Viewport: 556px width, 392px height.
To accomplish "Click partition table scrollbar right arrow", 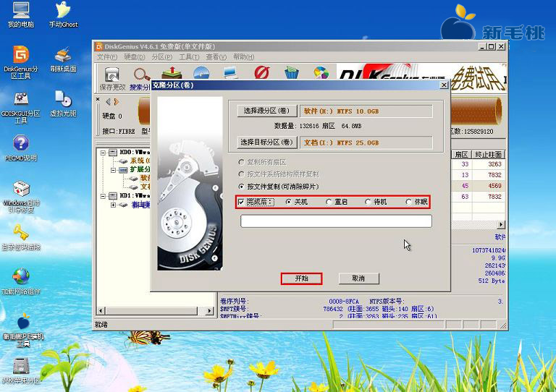I will coord(501,224).
